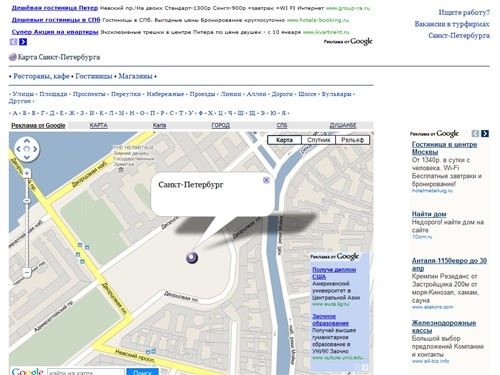The height and width of the screenshot is (375, 500).
Task: Open www.kvartirent.ru ad URL
Action: tap(326, 32)
